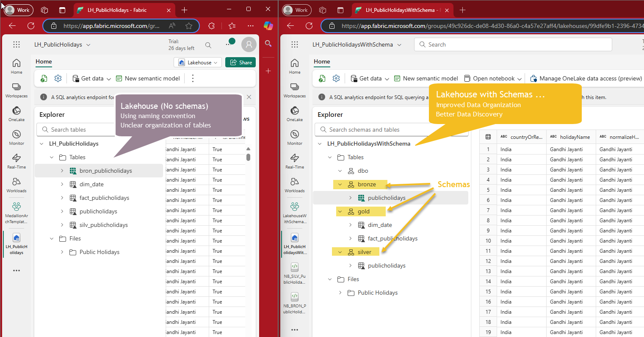Screen dimensions: 644x337
Task: Click the green Share button
Action: 240,62
